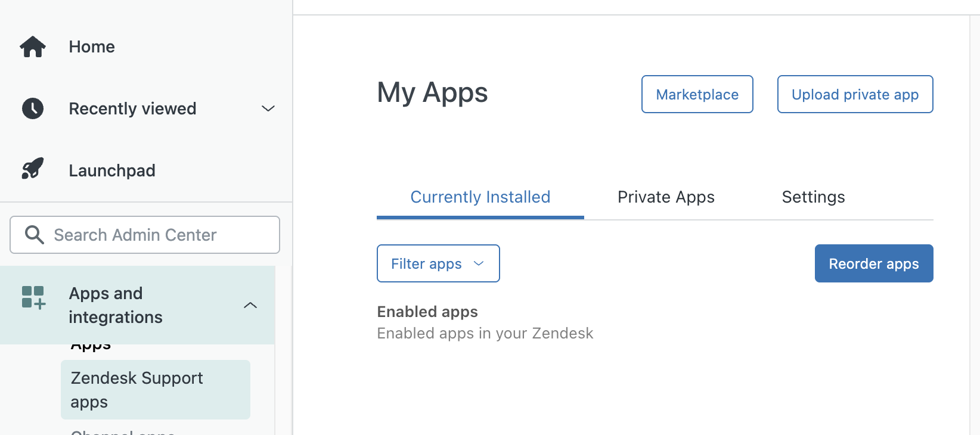Click the Recently viewed sidebar entry
980x435 pixels.
tap(132, 108)
